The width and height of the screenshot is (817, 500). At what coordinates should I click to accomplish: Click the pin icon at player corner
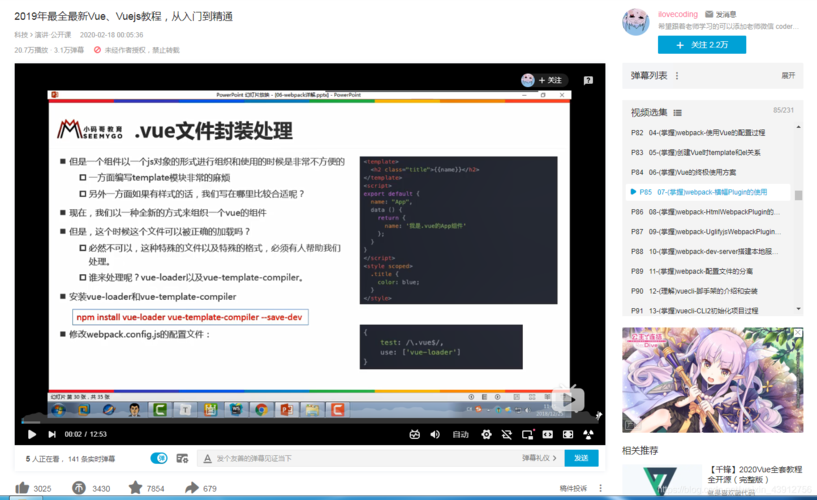[x=599, y=415]
